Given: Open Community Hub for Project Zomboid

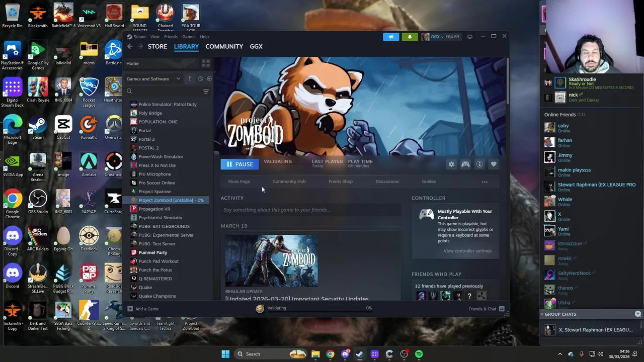Looking at the screenshot, I should coord(289,182).
